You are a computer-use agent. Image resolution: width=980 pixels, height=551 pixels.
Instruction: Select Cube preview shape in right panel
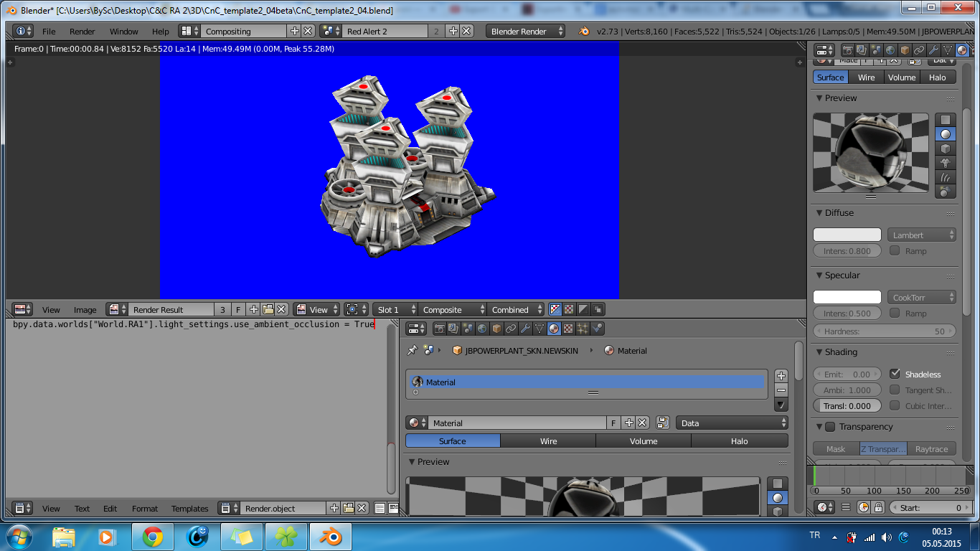coord(946,149)
